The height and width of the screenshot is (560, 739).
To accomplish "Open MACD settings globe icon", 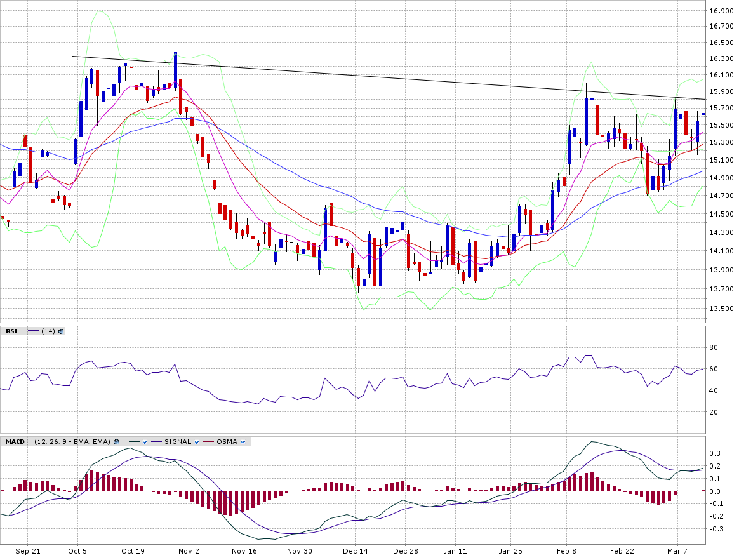I will pyautogui.click(x=116, y=442).
